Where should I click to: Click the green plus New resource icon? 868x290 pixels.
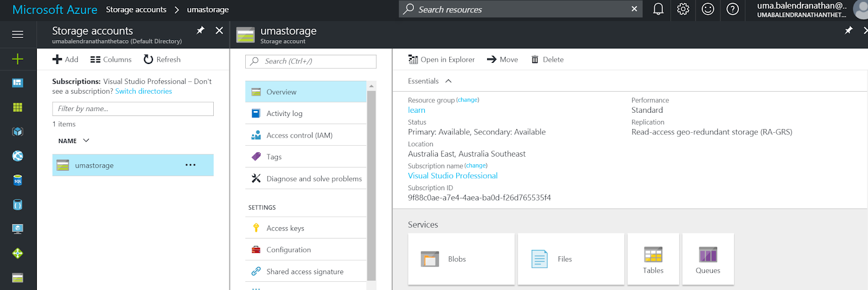(x=17, y=59)
